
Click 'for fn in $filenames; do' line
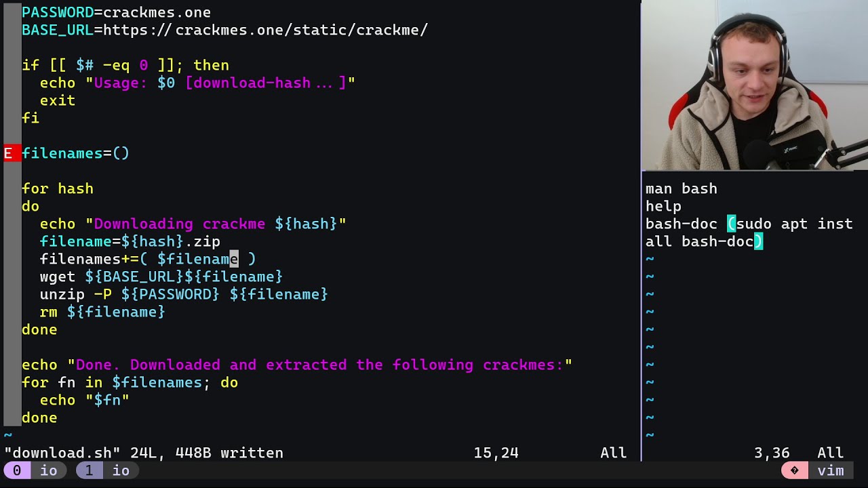point(130,382)
